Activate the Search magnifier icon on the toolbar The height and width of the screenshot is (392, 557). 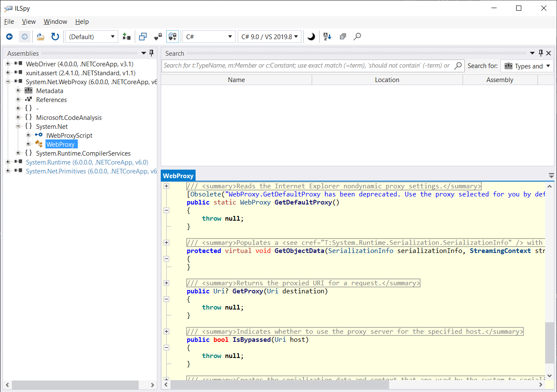pos(357,37)
